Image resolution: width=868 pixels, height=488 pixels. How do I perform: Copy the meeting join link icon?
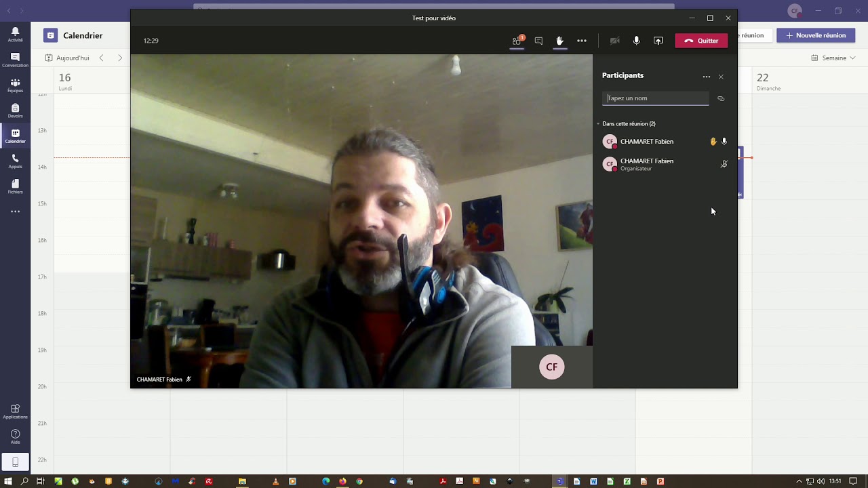pyautogui.click(x=721, y=98)
